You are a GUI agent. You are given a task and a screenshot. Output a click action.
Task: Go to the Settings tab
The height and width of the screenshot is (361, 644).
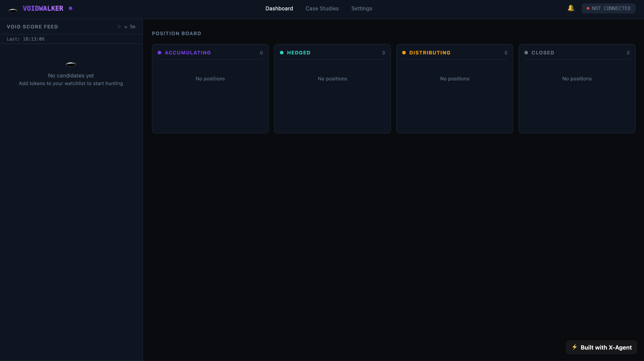tap(362, 8)
